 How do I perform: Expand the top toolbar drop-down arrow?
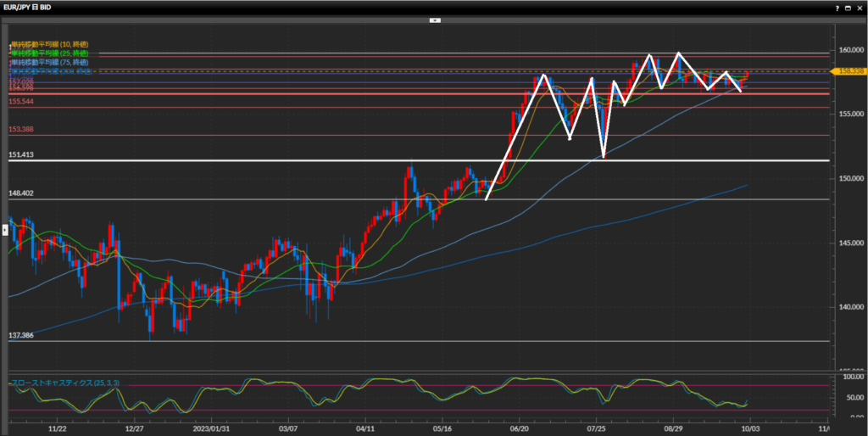pyautogui.click(x=434, y=19)
